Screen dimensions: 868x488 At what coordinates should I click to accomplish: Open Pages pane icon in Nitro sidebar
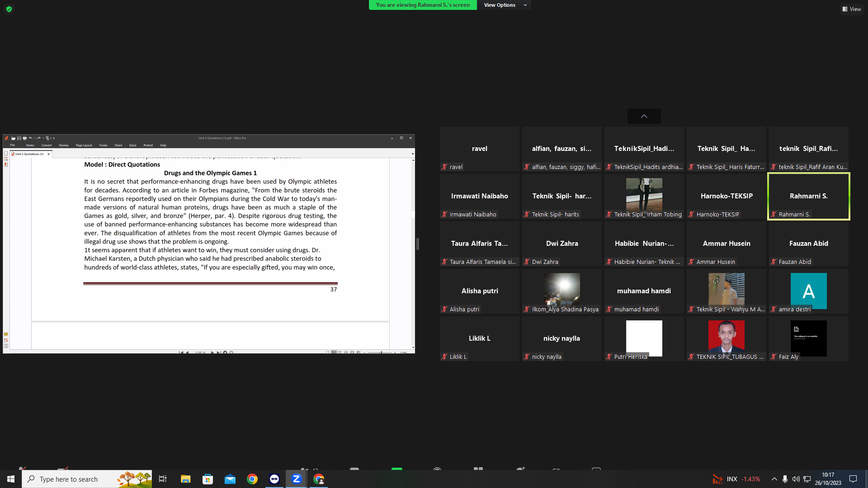click(x=6, y=153)
